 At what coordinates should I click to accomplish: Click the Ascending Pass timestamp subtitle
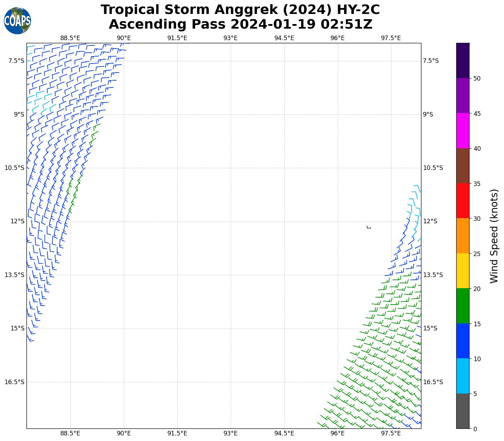tap(240, 24)
